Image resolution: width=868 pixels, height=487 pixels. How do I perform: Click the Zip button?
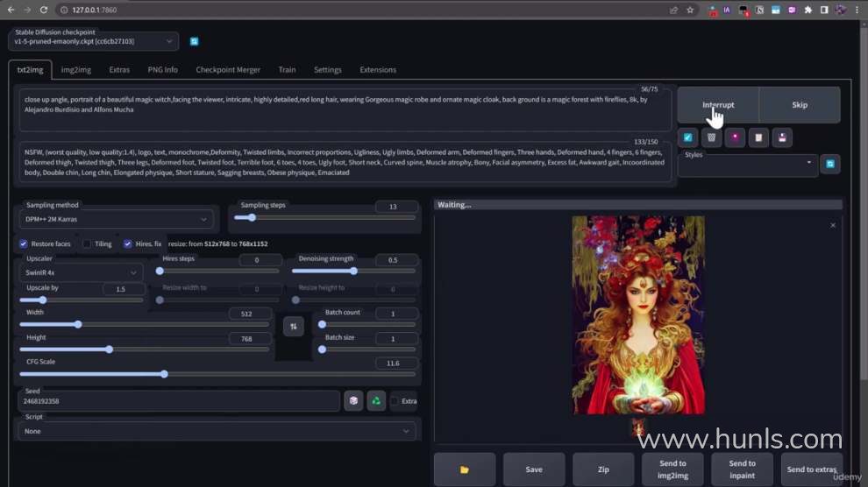coord(603,469)
